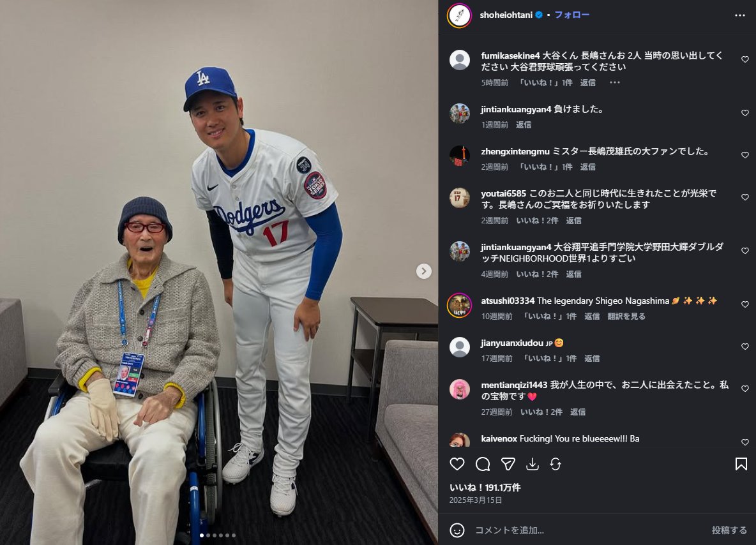756x545 pixels.
Task: Open comment bubble icon below post
Action: click(x=483, y=464)
